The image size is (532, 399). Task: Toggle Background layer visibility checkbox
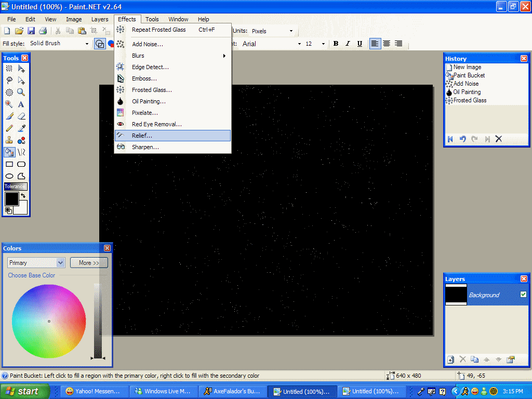[523, 295]
